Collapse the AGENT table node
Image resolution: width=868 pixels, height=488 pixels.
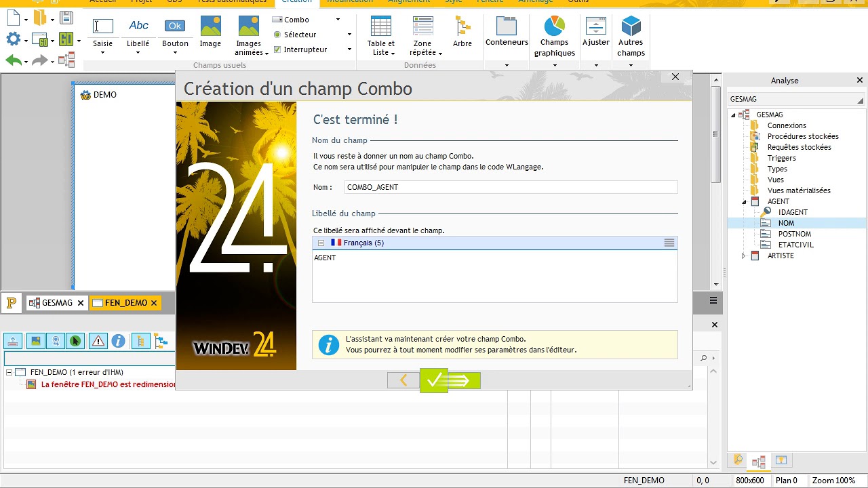coord(744,202)
